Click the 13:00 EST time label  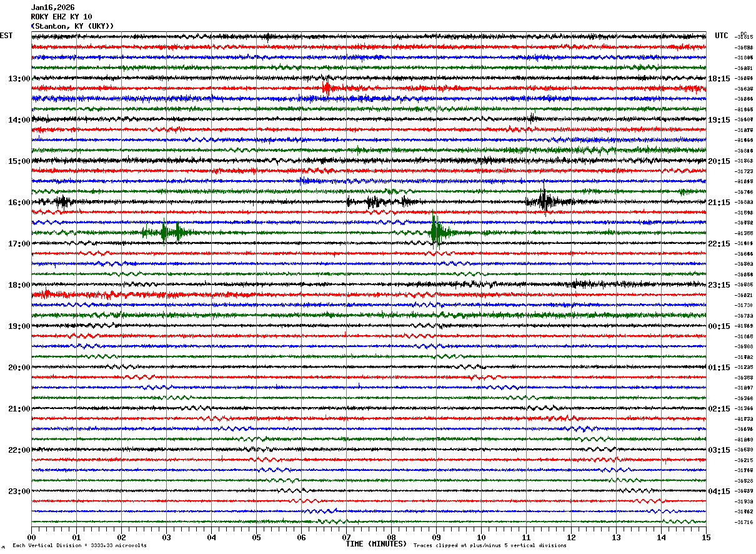pyautogui.click(x=19, y=78)
